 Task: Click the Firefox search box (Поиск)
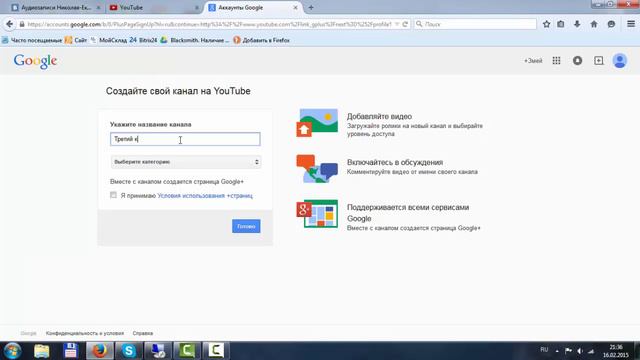tap(475, 24)
